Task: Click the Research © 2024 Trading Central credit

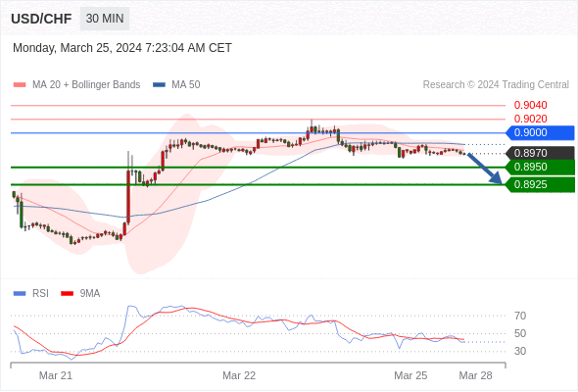Action: click(496, 85)
